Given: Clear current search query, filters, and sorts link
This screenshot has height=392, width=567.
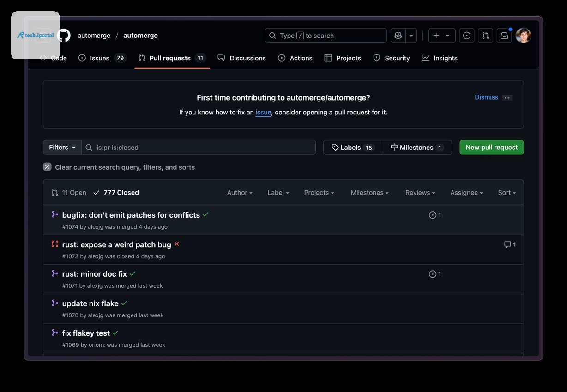Looking at the screenshot, I should pyautogui.click(x=125, y=167).
